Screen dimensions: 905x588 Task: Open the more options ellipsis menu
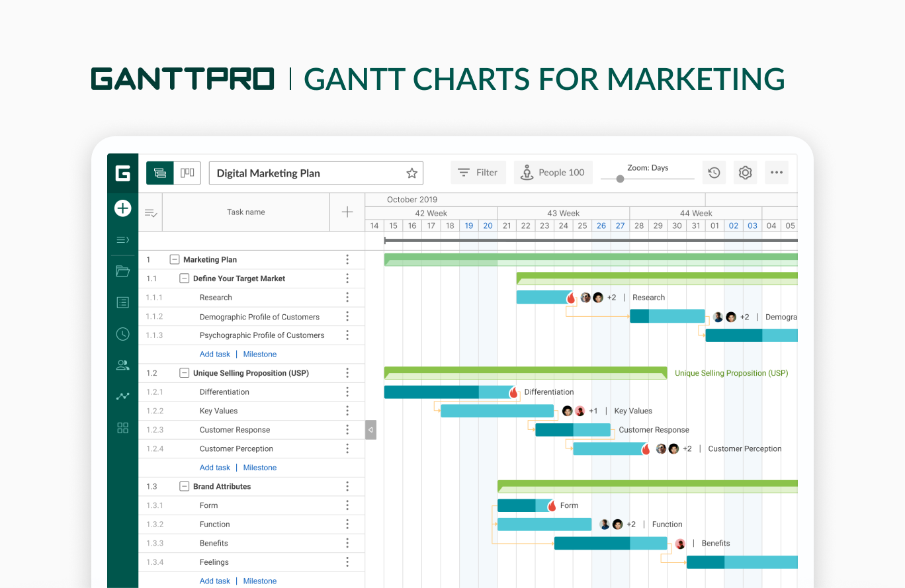[x=777, y=172]
